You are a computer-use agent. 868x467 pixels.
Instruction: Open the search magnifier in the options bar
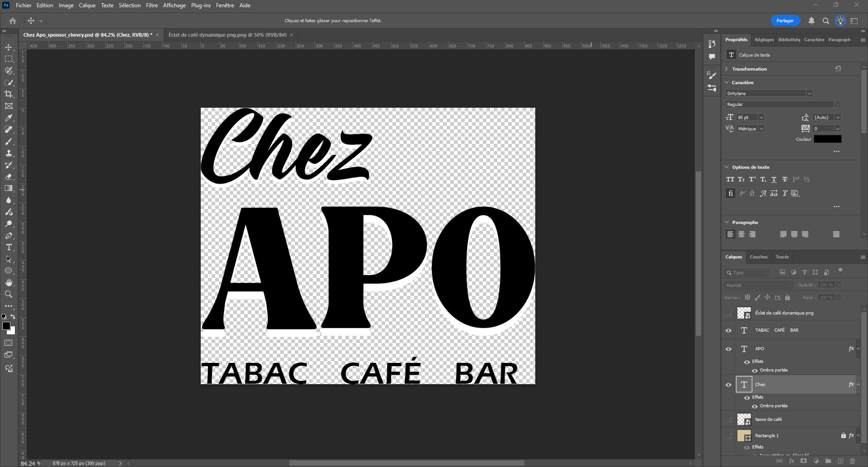point(826,21)
